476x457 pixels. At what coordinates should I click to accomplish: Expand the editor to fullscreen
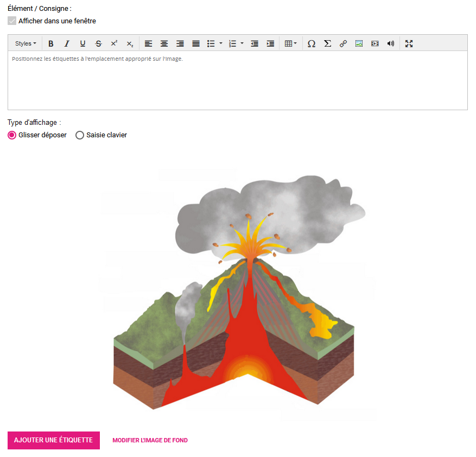click(409, 43)
